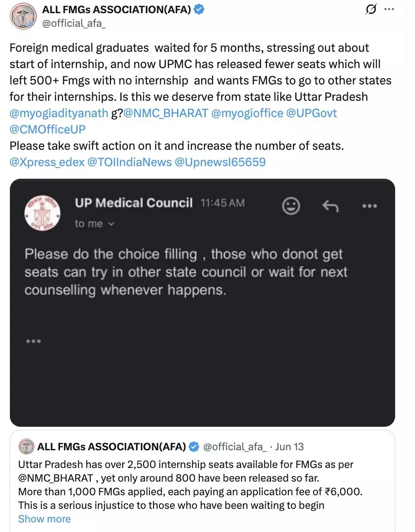Open the email's three-dot options menu

click(370, 206)
